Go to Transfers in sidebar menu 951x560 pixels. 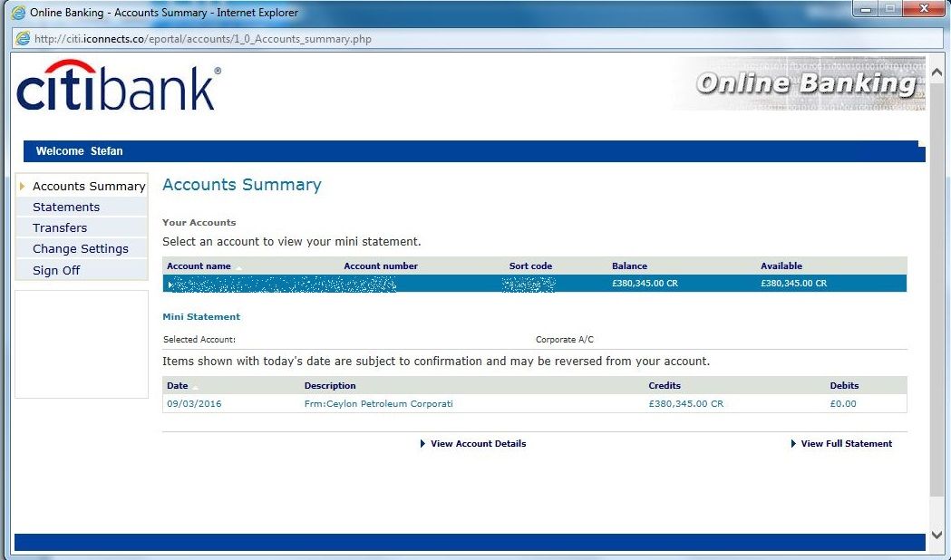point(60,227)
